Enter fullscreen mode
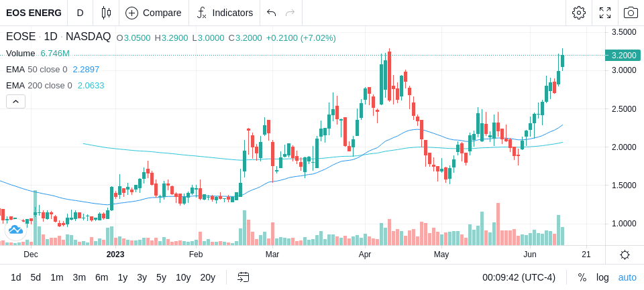Screen dimensions: 644x290 (605, 13)
